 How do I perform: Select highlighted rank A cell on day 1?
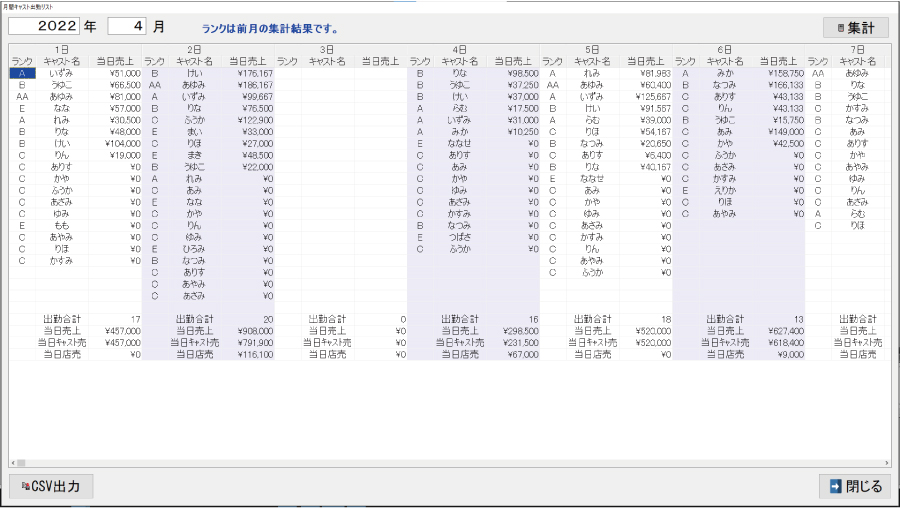[x=22, y=73]
